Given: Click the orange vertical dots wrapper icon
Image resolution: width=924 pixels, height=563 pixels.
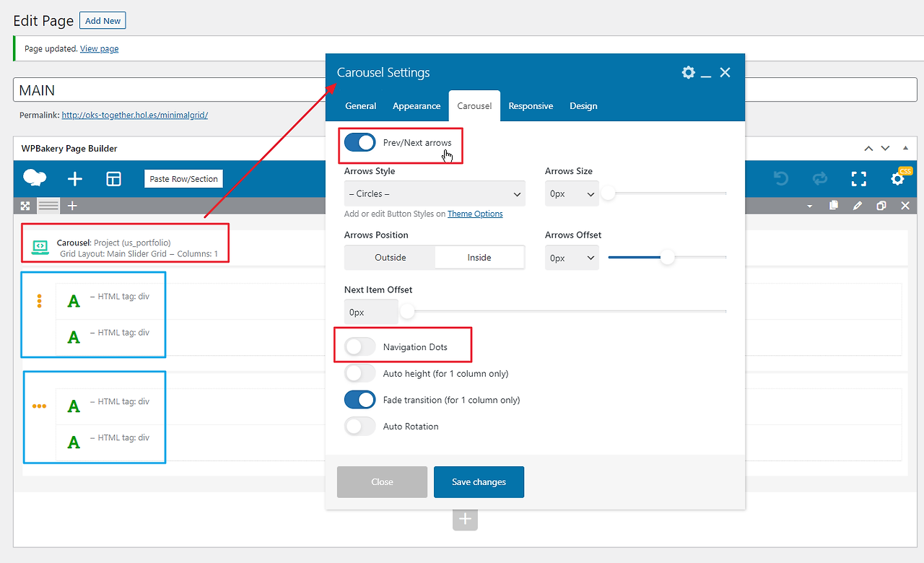Looking at the screenshot, I should pyautogui.click(x=39, y=301).
